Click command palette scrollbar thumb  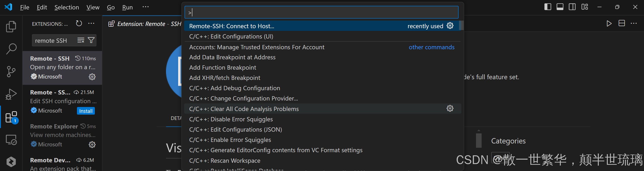pyautogui.click(x=461, y=25)
